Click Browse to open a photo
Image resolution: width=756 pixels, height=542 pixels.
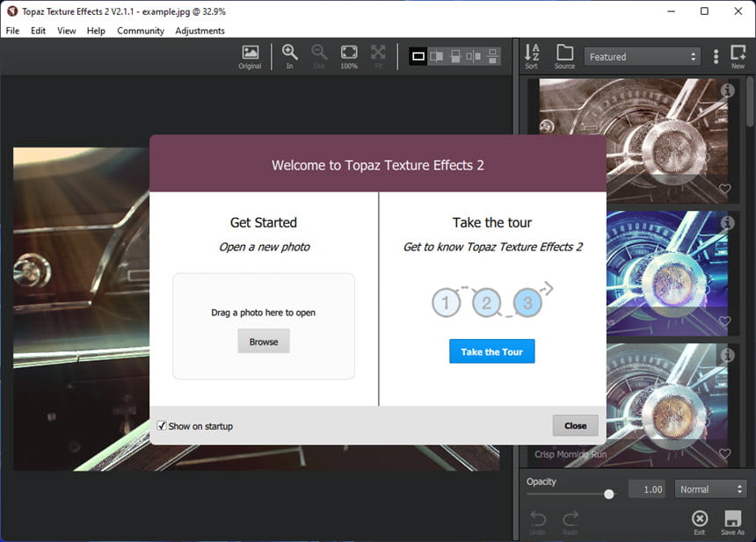click(x=264, y=342)
